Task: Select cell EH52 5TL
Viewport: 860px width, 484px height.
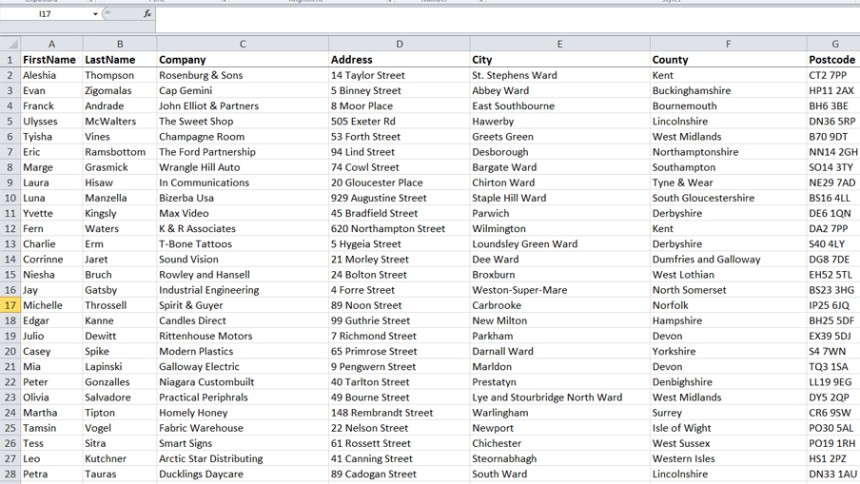Action: pyautogui.click(x=834, y=275)
